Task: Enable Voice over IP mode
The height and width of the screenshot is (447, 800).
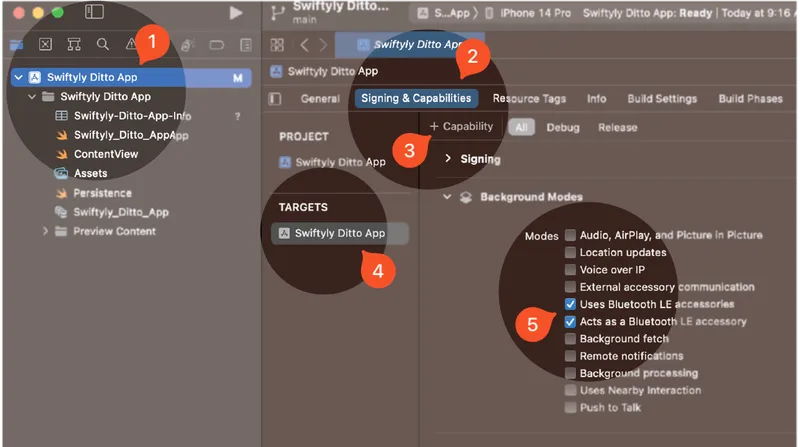Action: click(570, 269)
